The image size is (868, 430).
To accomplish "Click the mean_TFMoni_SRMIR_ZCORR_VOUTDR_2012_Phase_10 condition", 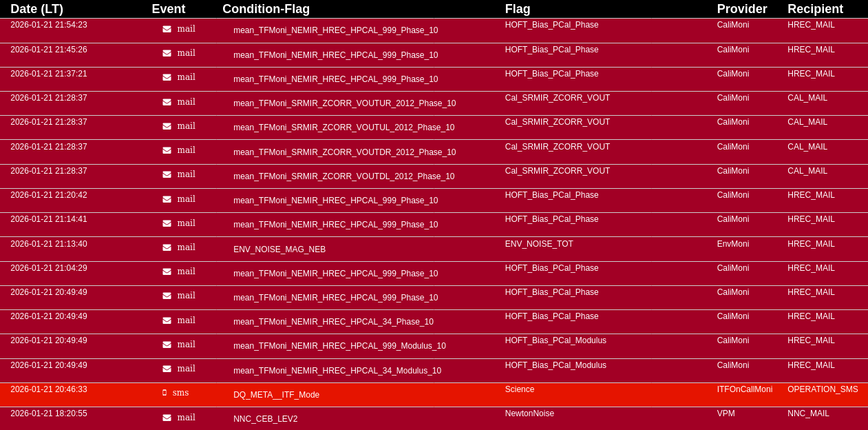I will (344, 152).
